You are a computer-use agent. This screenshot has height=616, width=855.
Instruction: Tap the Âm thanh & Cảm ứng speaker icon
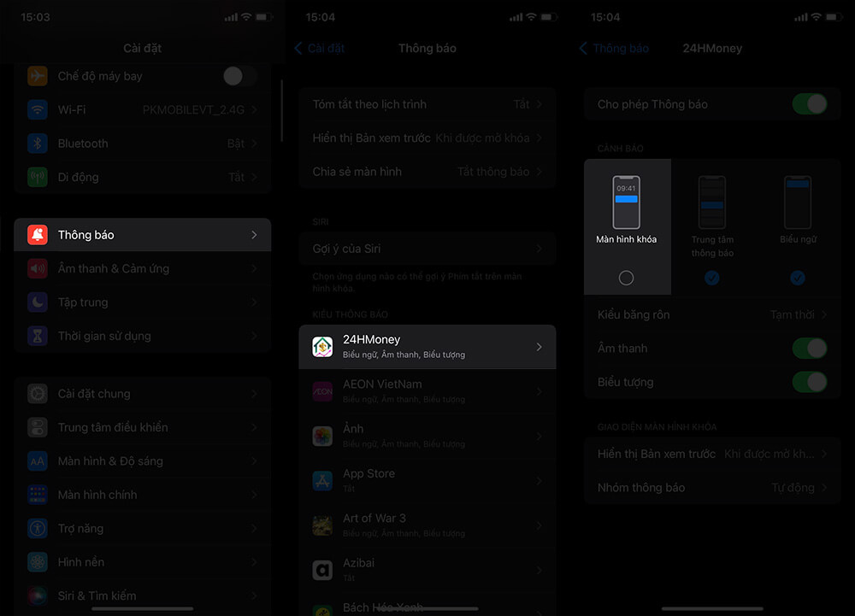click(38, 268)
